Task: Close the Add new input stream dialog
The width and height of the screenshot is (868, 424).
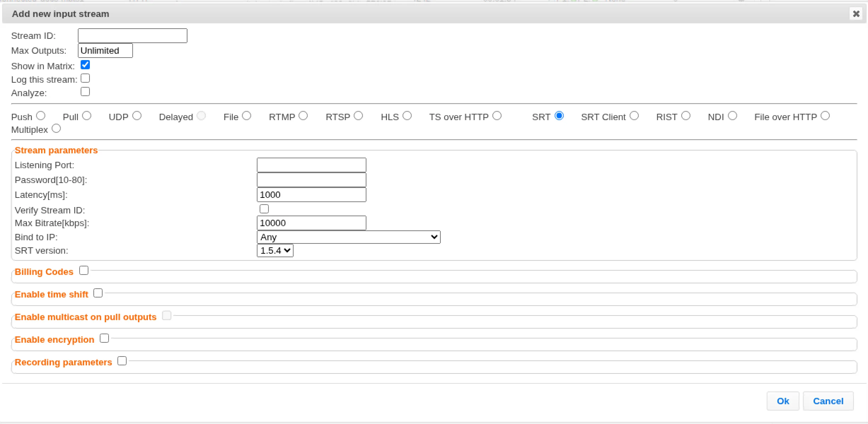Action: 856,14
